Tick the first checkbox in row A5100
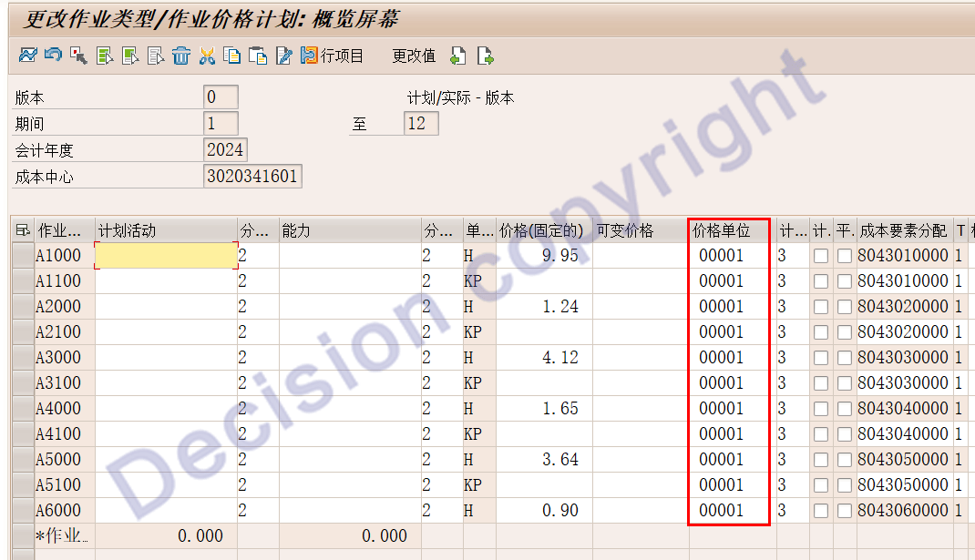Viewport: 975px width, 560px height. [x=821, y=485]
